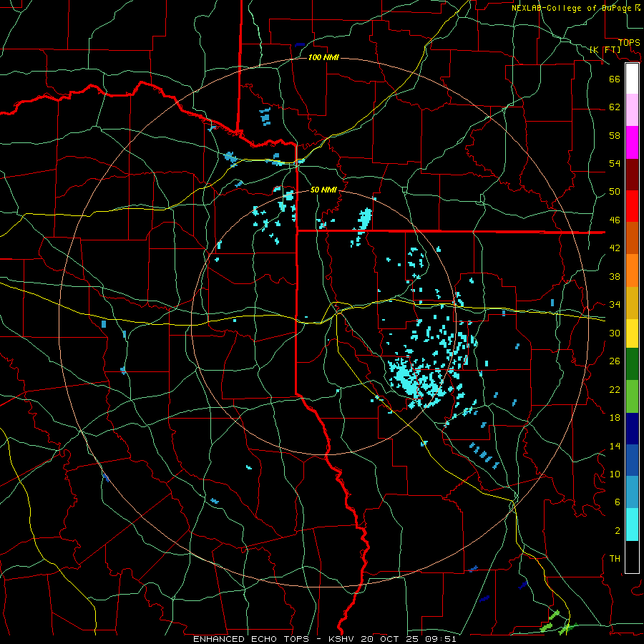644x644 pixels.
Task: Click the light pink swatch near 62
Action: [632, 109]
